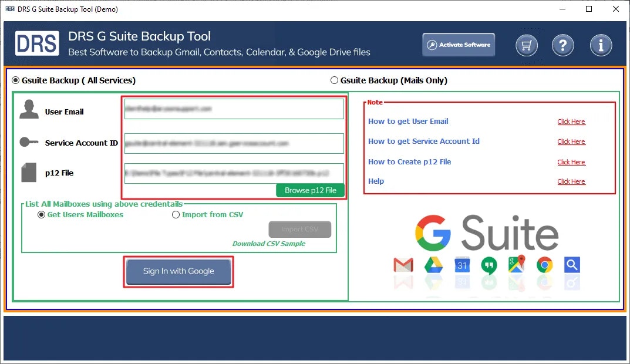Click the Google Maps icon
630x364 pixels.
[516, 264]
